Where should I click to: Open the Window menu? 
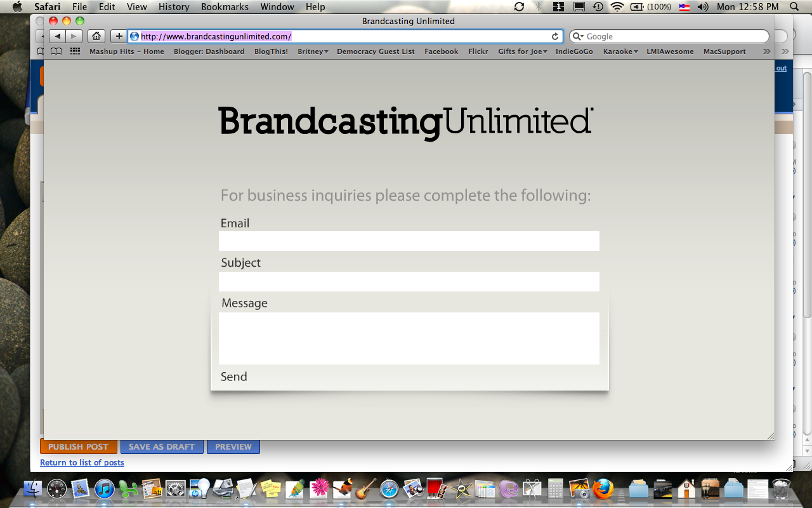tap(277, 7)
